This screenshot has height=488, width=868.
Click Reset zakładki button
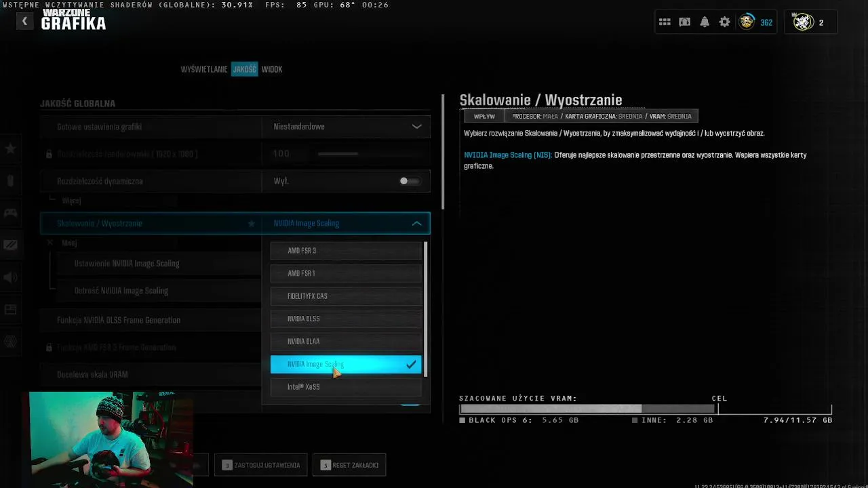pyautogui.click(x=349, y=465)
